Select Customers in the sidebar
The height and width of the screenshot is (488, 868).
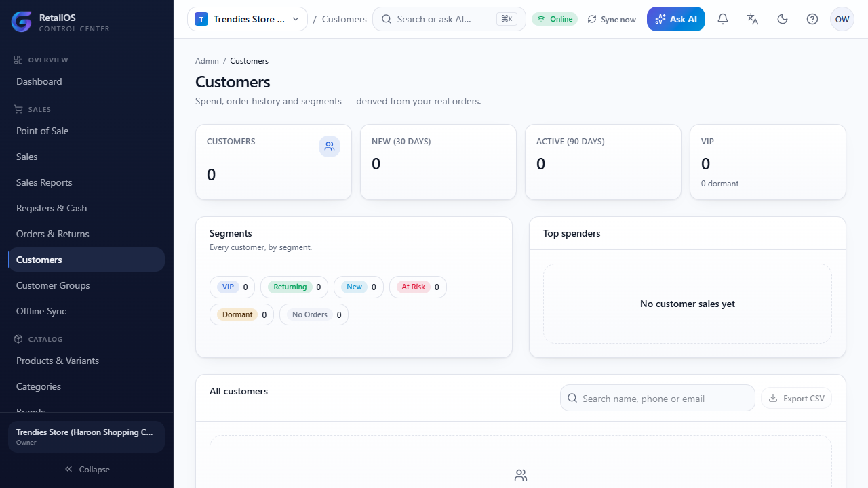(x=86, y=260)
